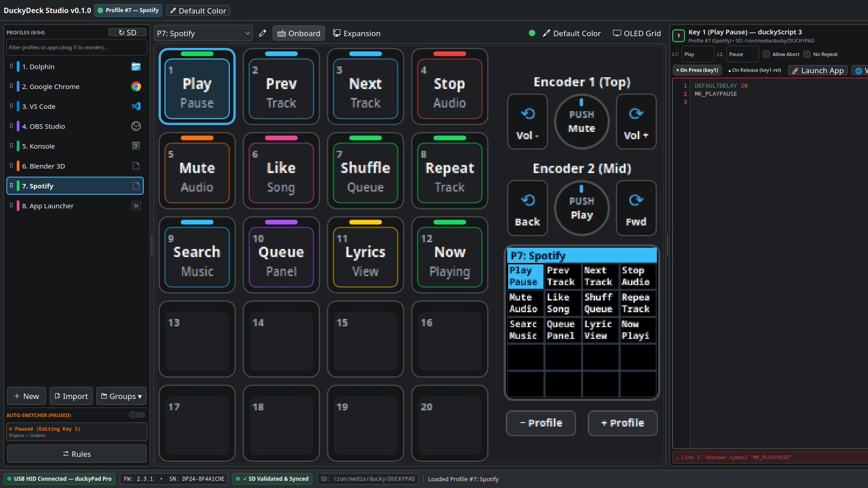Select the On Release (key1-rel) tab

click(755, 70)
